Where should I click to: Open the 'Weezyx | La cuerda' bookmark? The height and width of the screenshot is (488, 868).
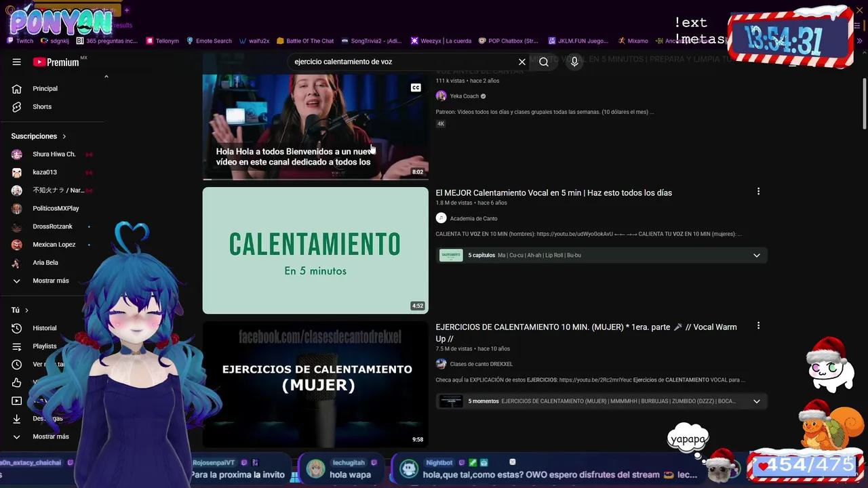click(441, 41)
